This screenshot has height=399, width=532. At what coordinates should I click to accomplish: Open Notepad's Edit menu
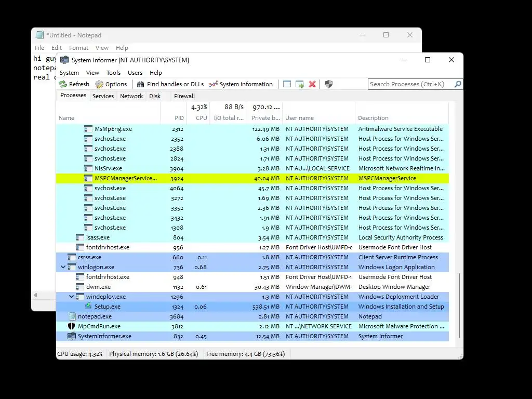[x=56, y=48]
